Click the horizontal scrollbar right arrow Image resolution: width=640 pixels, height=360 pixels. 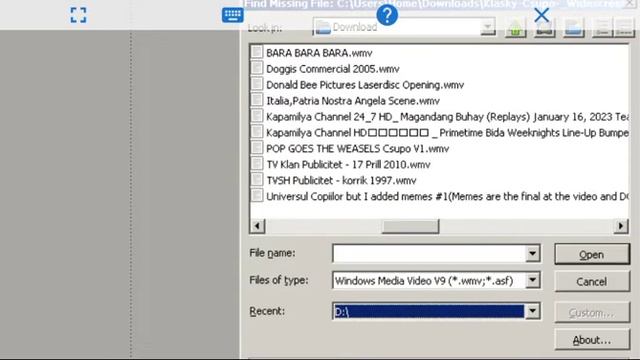tap(621, 226)
